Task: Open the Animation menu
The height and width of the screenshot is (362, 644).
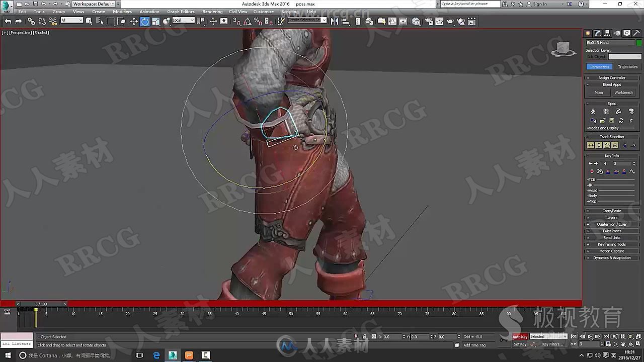Action: [x=149, y=12]
